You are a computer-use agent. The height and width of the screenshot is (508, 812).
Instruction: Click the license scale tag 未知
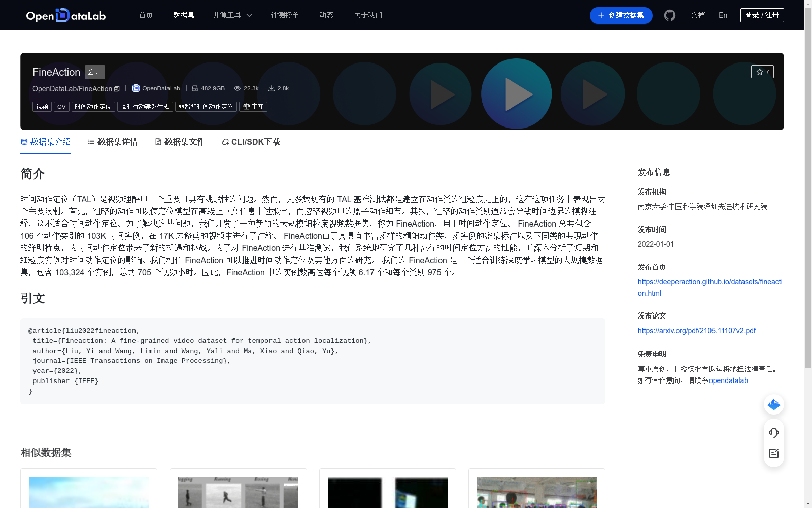pos(253,107)
